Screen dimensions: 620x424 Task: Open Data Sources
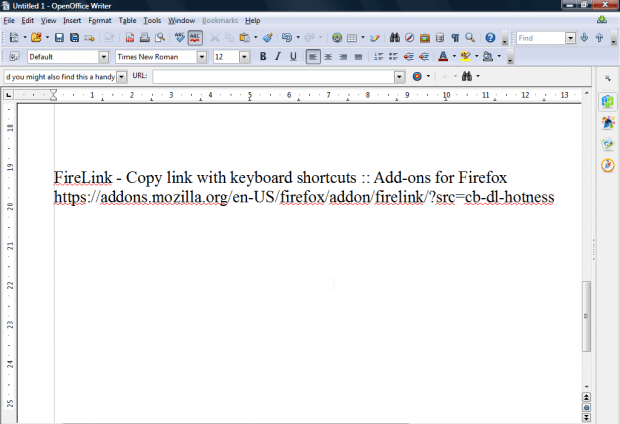pyautogui.click(x=440, y=38)
